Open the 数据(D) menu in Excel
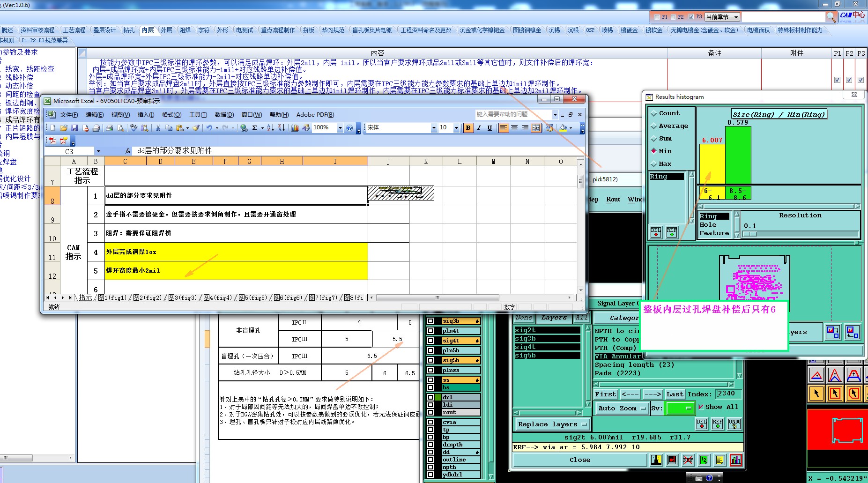 tap(224, 115)
